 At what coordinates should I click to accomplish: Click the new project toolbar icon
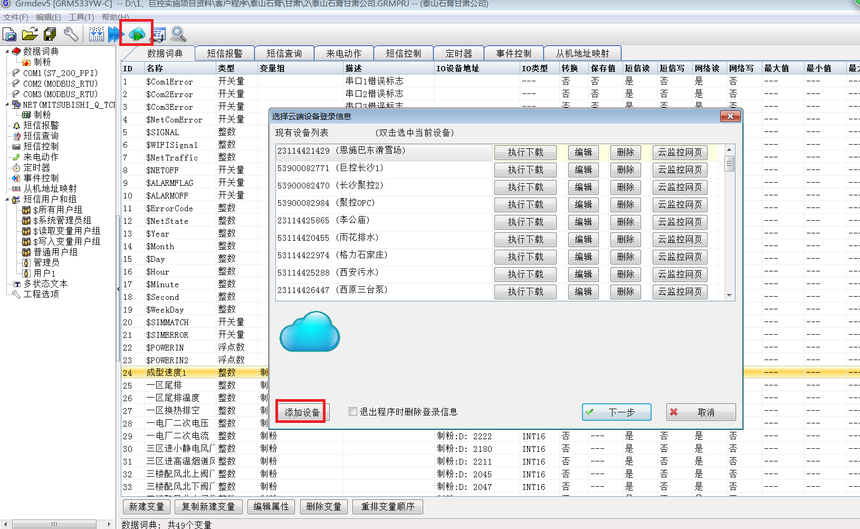point(10,35)
